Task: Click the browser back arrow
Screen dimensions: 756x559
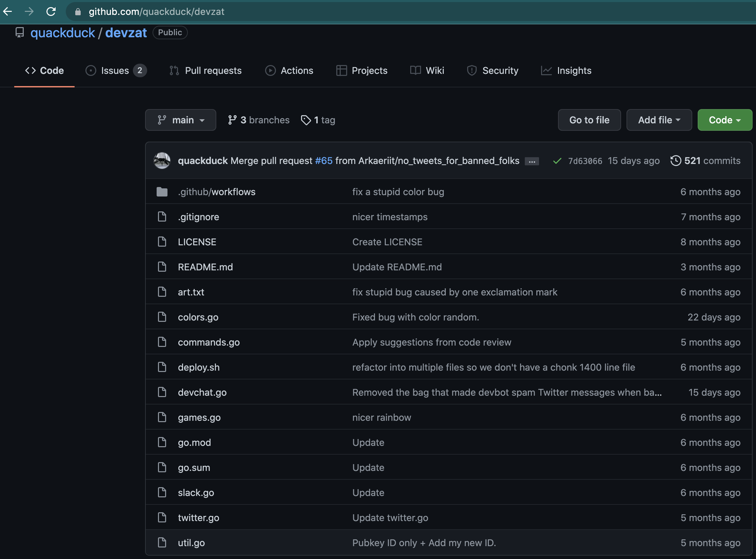Action: click(8, 12)
